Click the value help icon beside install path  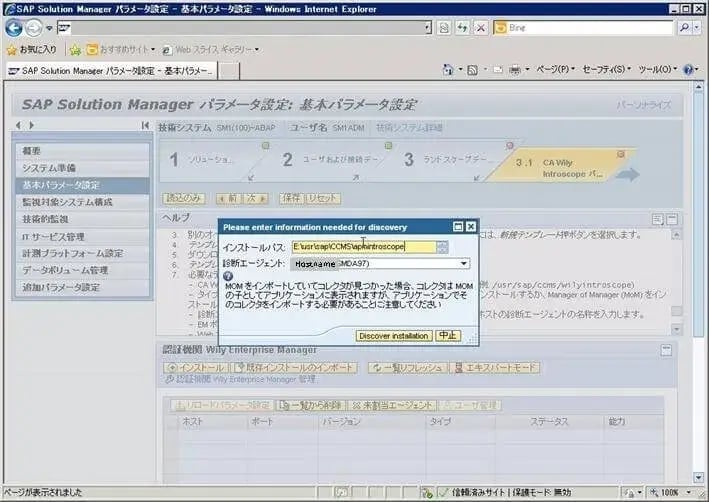point(442,246)
